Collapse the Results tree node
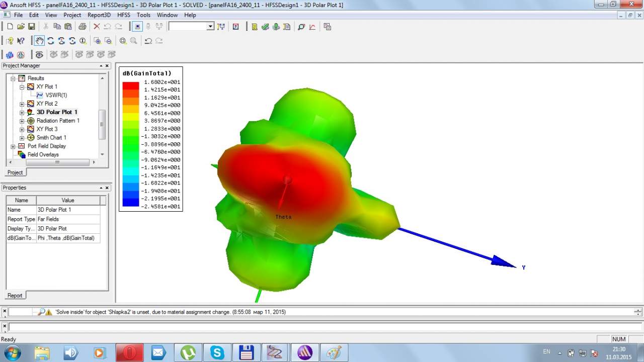Screen dimensions: 644x362 pos(14,78)
